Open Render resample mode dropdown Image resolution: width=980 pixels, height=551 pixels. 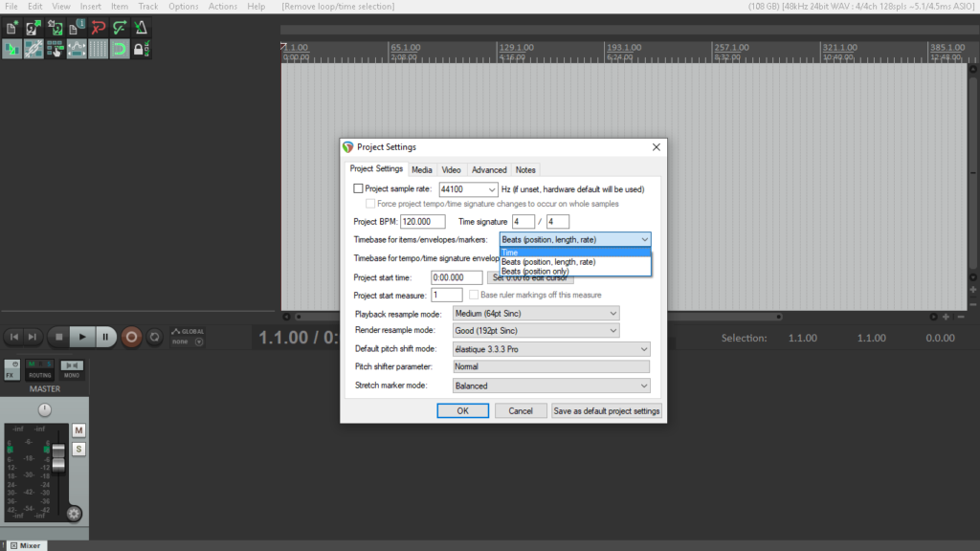[536, 331]
